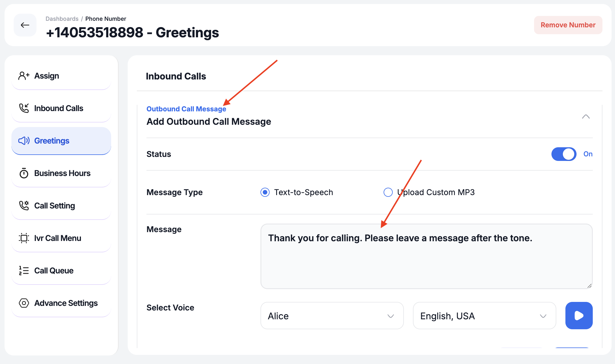Open the English, USA language dropdown
Screen dimensions: 615x364
[x=484, y=316]
